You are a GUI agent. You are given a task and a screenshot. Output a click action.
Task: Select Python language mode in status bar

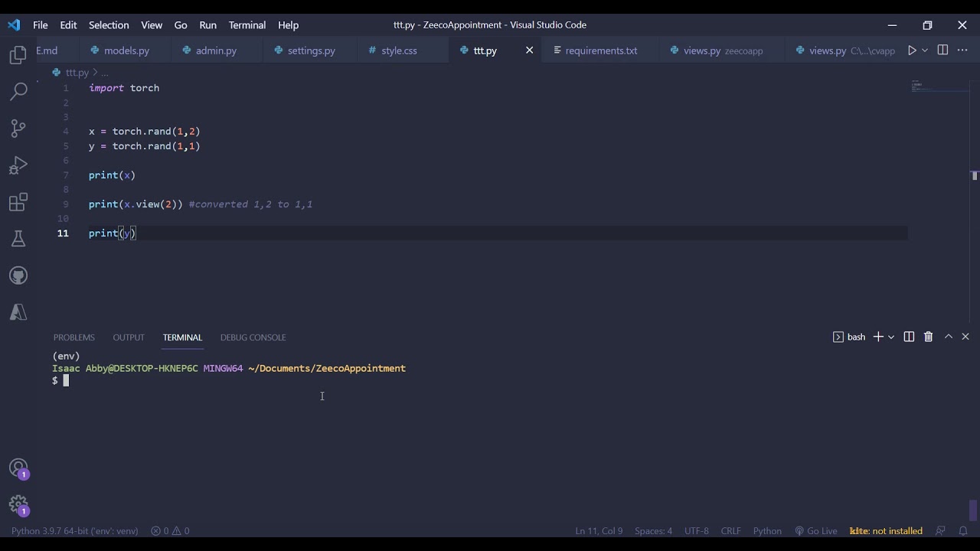767,530
